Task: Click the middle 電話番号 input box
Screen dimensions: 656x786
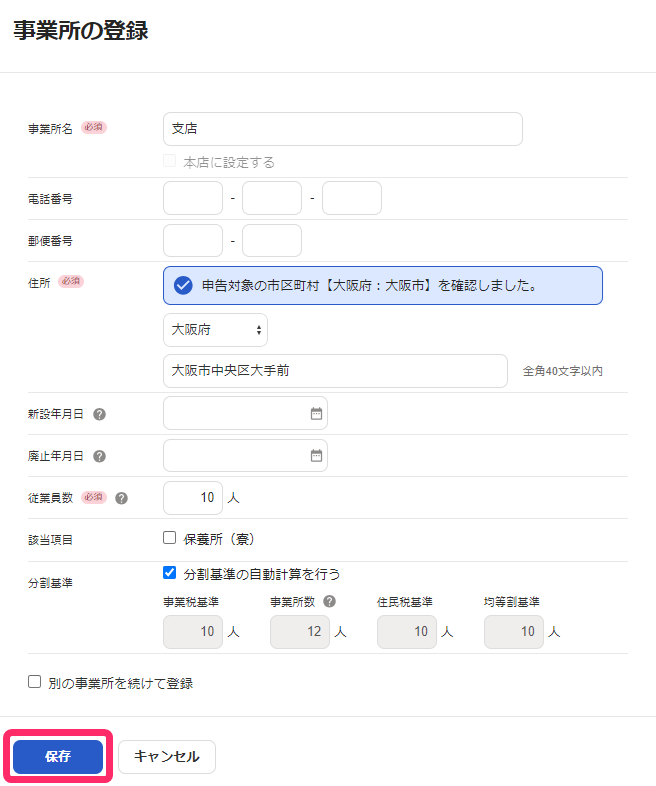Action: coord(272,198)
